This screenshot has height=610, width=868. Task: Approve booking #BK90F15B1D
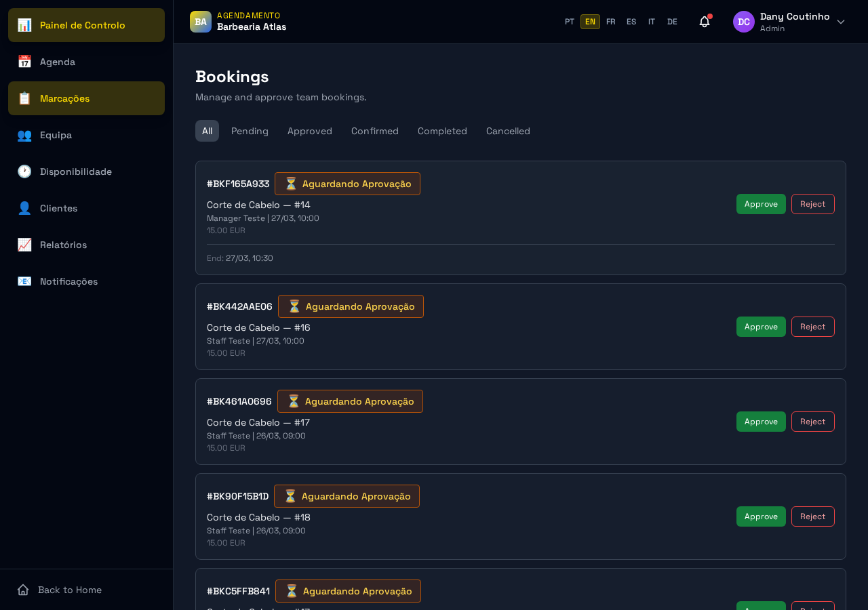click(x=761, y=516)
